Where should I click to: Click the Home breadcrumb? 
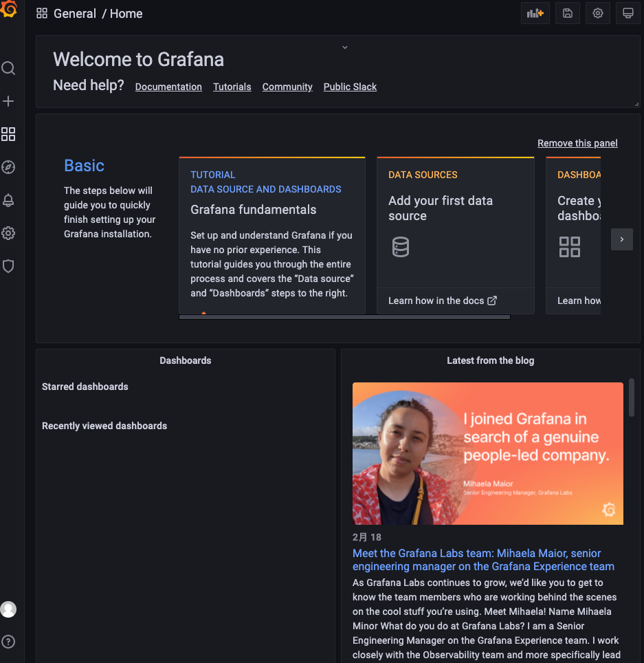tap(126, 14)
